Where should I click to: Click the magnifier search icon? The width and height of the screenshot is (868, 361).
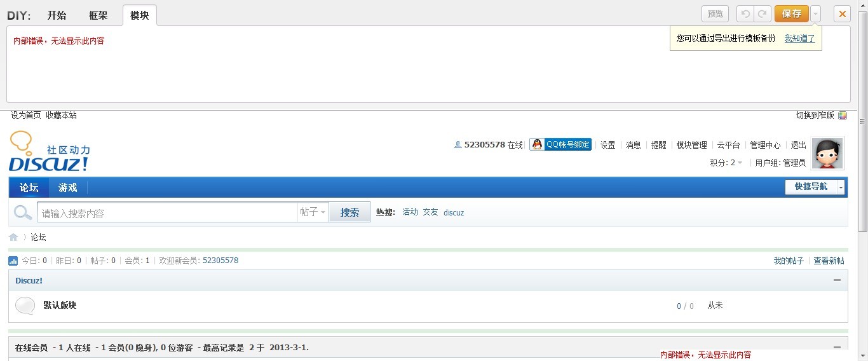23,212
